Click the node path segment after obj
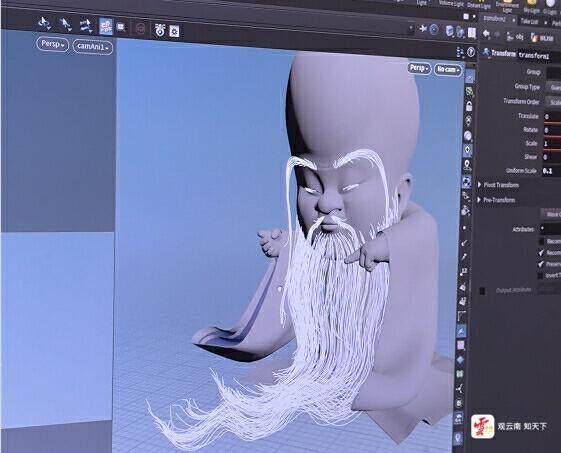This screenshot has height=453, width=561. [x=542, y=38]
